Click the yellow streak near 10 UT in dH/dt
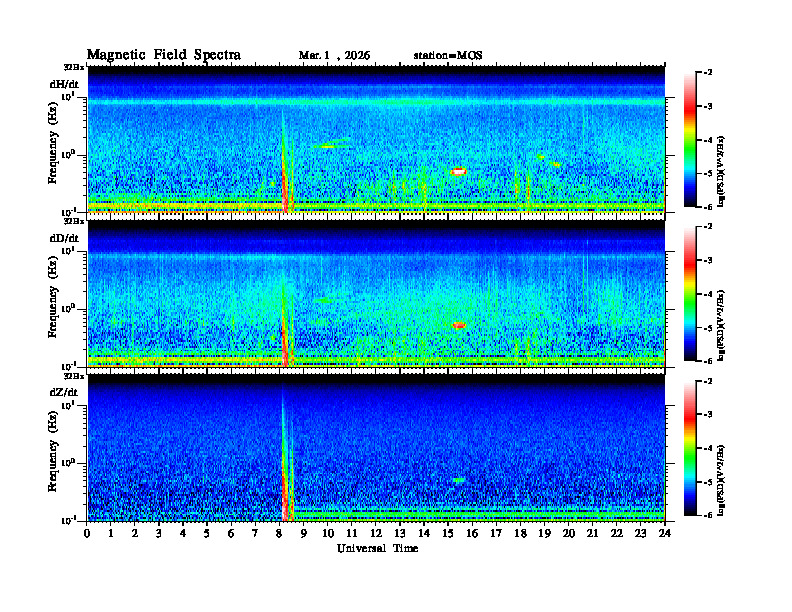The image size is (792, 612). [x=329, y=146]
